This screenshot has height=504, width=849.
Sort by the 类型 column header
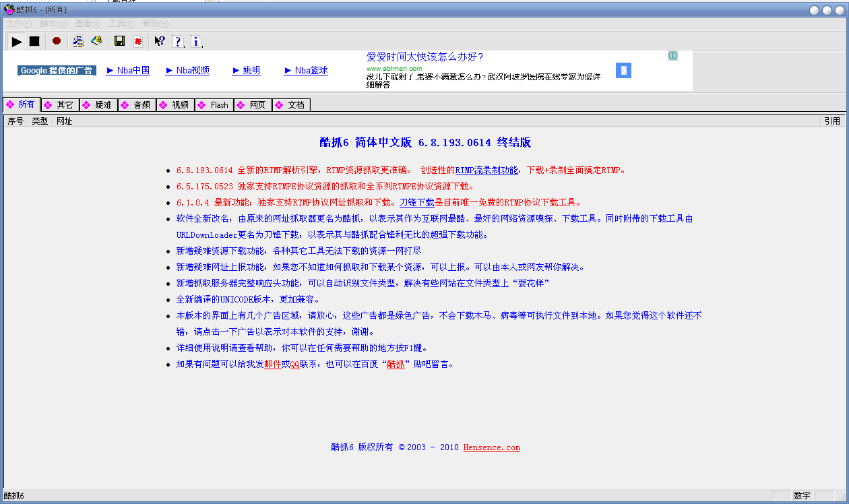(x=40, y=121)
